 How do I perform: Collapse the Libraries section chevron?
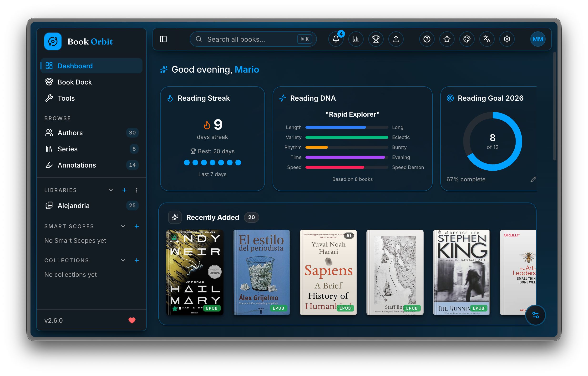[111, 190]
